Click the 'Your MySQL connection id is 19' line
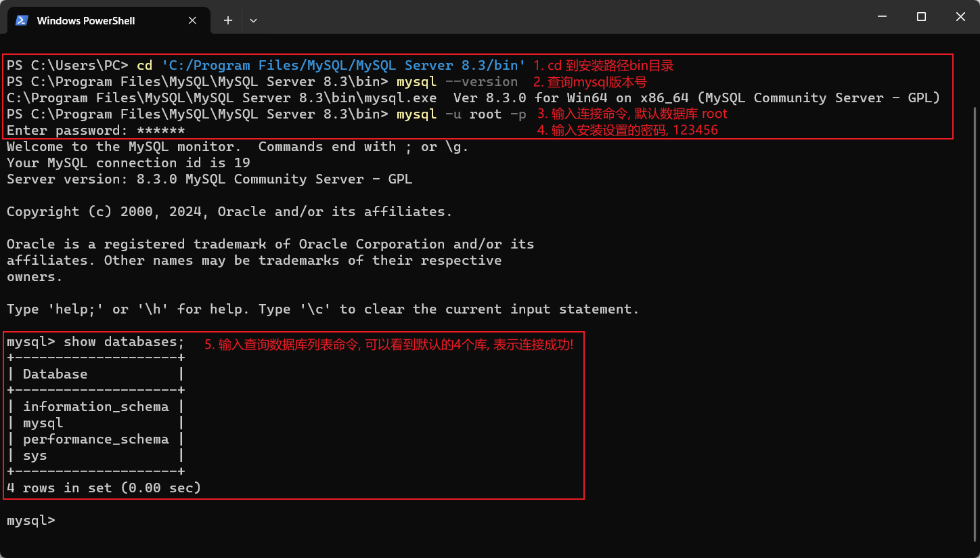This screenshot has height=558, width=980. coord(128,163)
